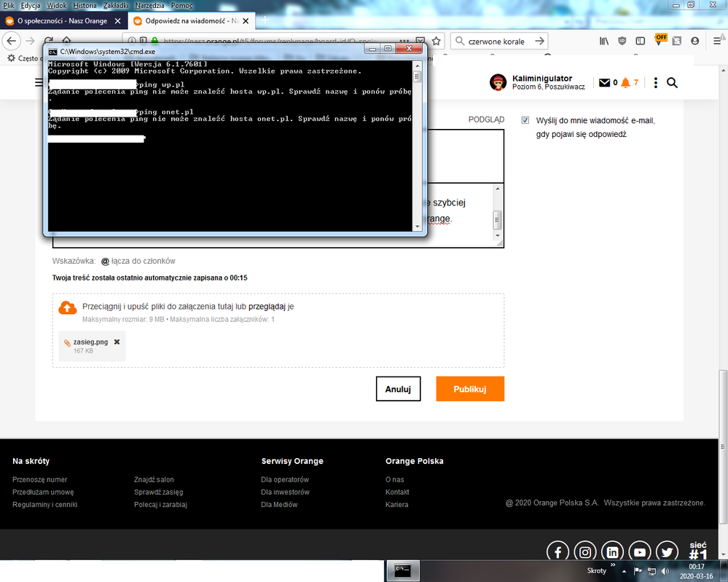
Task: Open the Historia menu
Action: pyautogui.click(x=85, y=6)
